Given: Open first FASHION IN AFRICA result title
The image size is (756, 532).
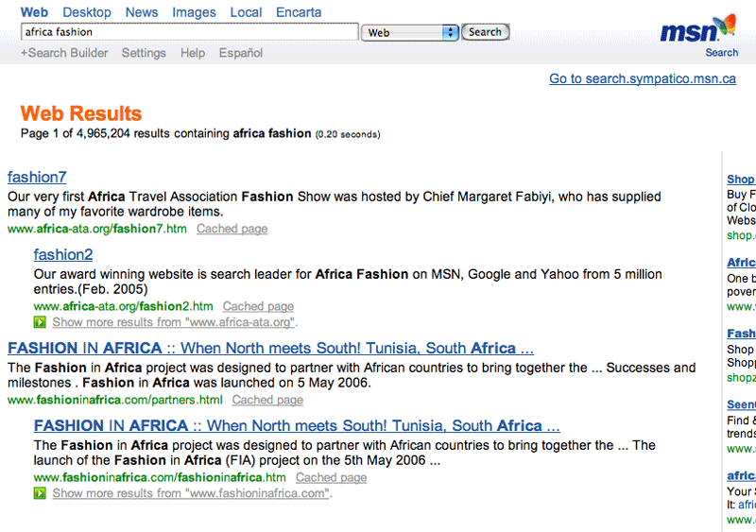Looking at the screenshot, I should pyautogui.click(x=270, y=348).
